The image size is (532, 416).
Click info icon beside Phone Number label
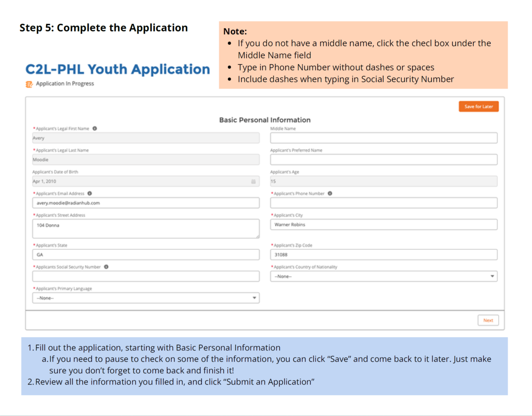click(x=330, y=194)
